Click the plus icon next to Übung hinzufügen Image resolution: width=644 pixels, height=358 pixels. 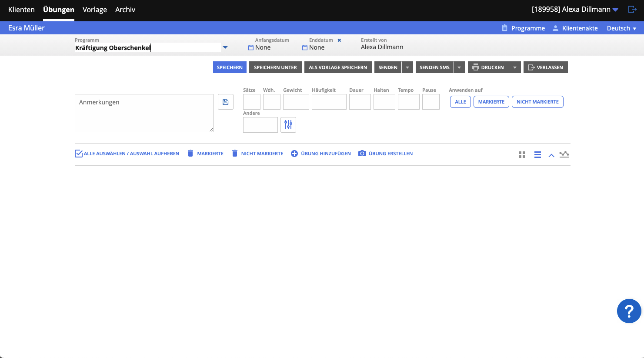pos(294,153)
